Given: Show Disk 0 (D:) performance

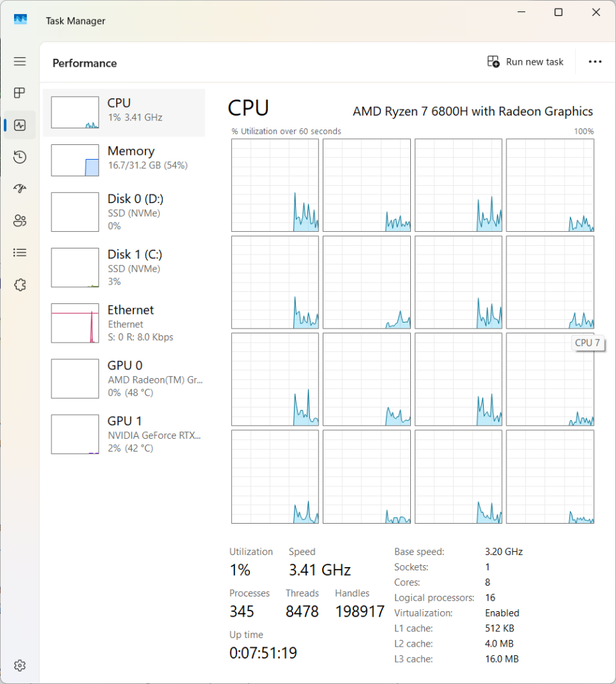Looking at the screenshot, I should point(124,212).
